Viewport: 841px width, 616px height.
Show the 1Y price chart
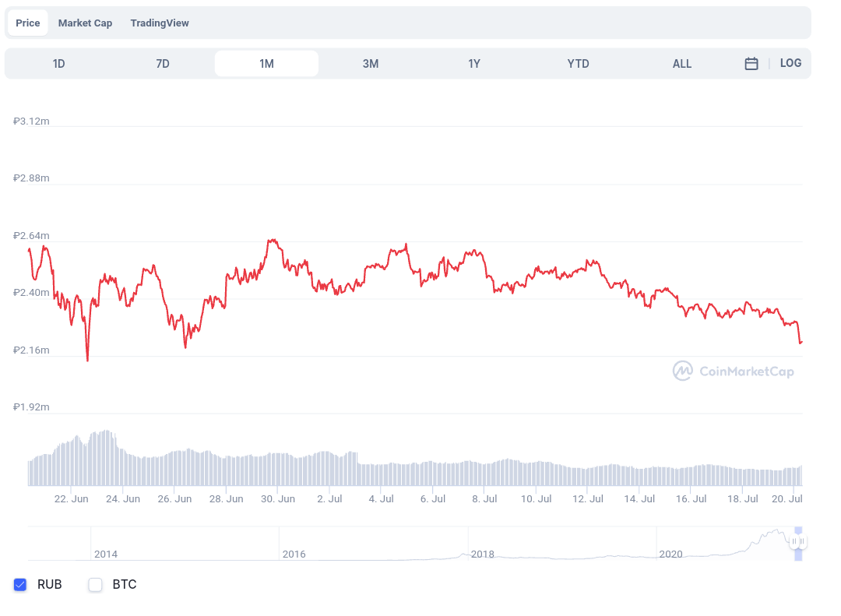(474, 63)
